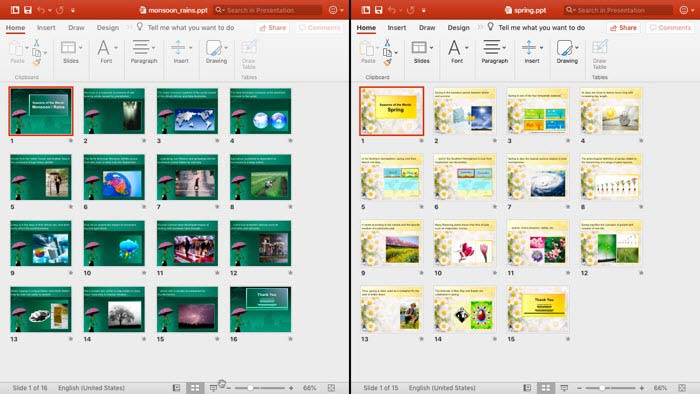Expand Slides dropdown in spring window
700x394 pixels.
coord(431,47)
